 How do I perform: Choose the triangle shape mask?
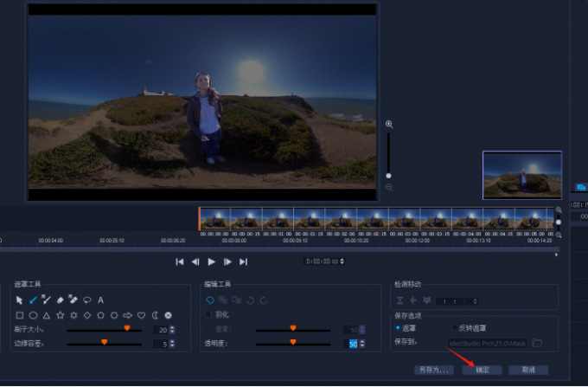click(x=47, y=315)
